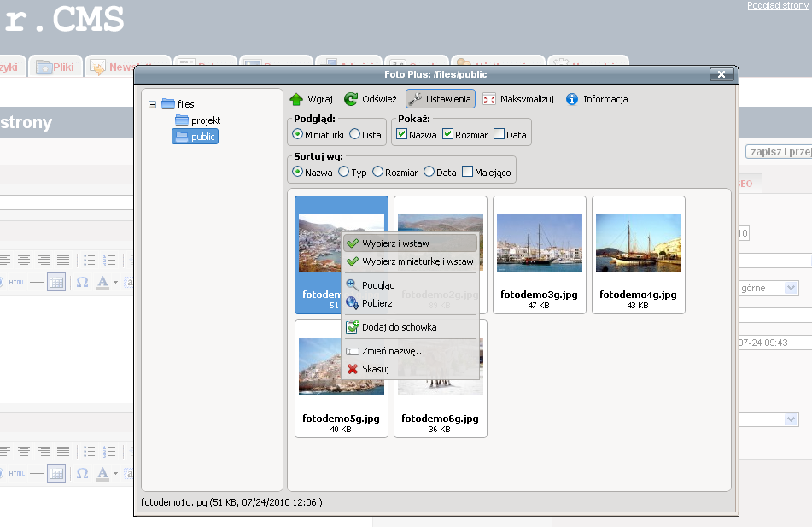The image size is (812, 527).
Task: Select the Lista preview radio button
Action: tap(354, 134)
